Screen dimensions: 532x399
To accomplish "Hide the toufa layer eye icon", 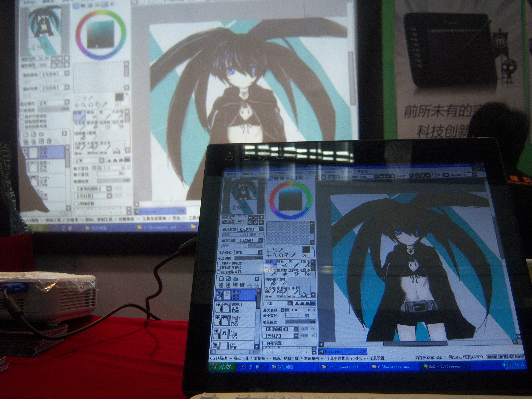I will [x=217, y=318].
